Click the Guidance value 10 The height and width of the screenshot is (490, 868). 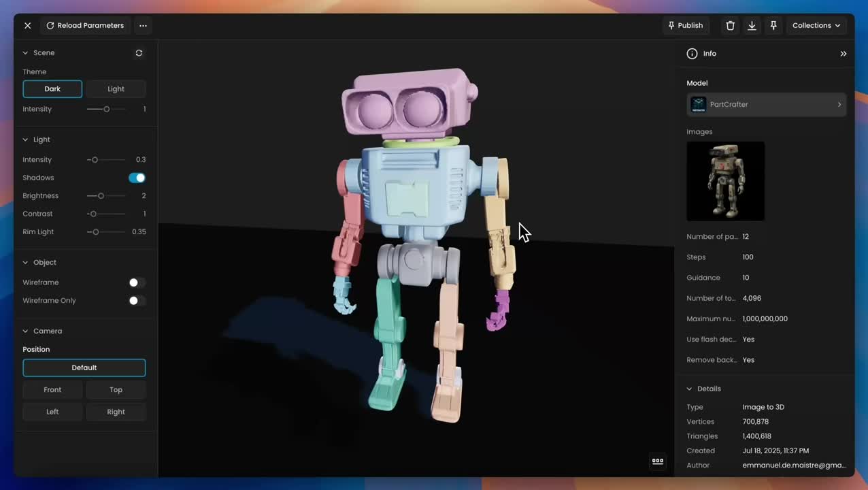click(x=746, y=278)
